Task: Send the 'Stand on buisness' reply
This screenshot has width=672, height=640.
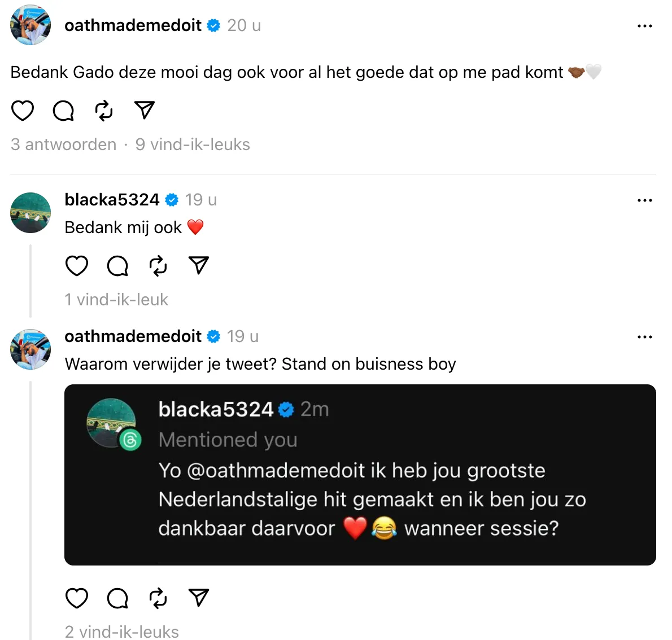Action: [x=198, y=598]
